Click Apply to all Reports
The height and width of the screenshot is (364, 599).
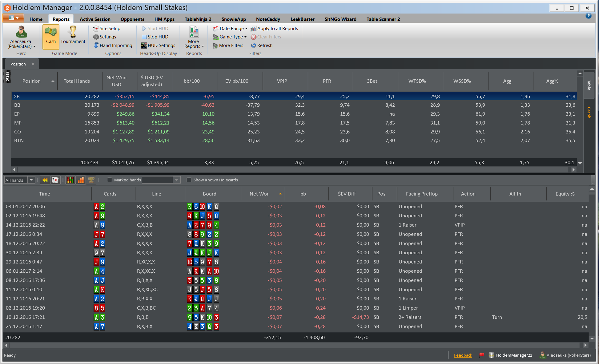click(x=274, y=29)
